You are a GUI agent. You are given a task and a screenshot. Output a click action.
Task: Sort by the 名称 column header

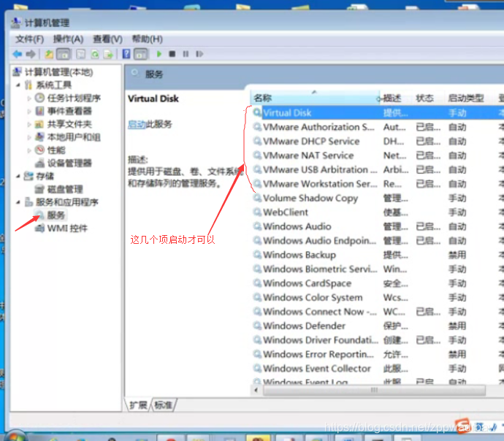315,98
